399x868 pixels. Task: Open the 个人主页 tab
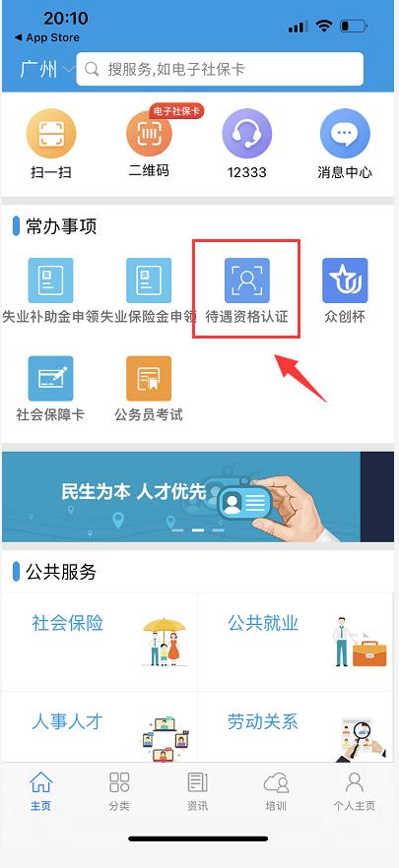[x=354, y=791]
